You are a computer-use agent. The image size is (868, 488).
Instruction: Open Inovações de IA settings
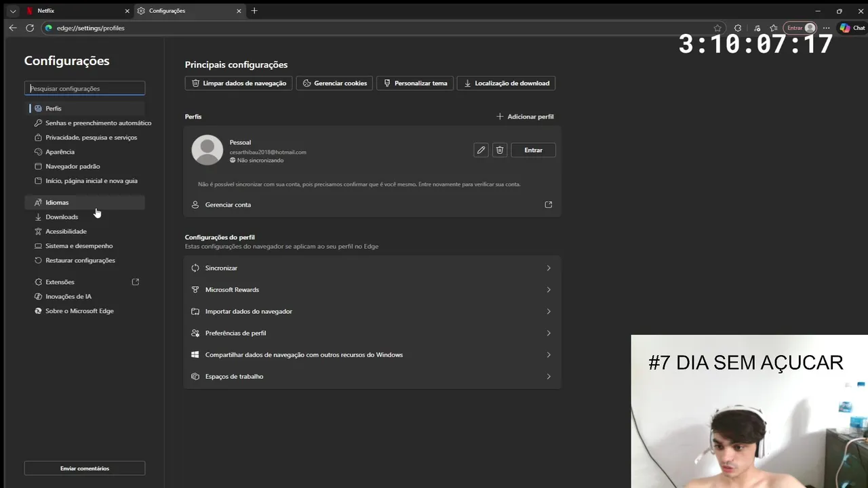click(85, 296)
